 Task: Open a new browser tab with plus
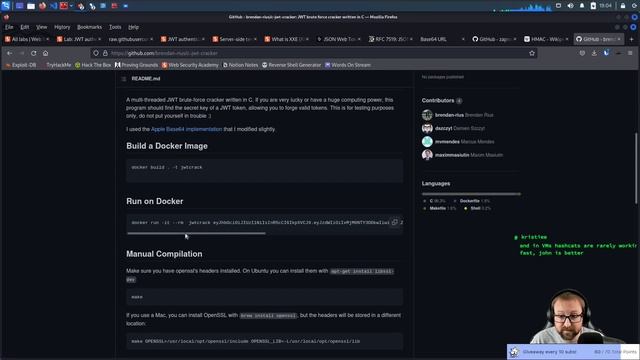[x=631, y=39]
